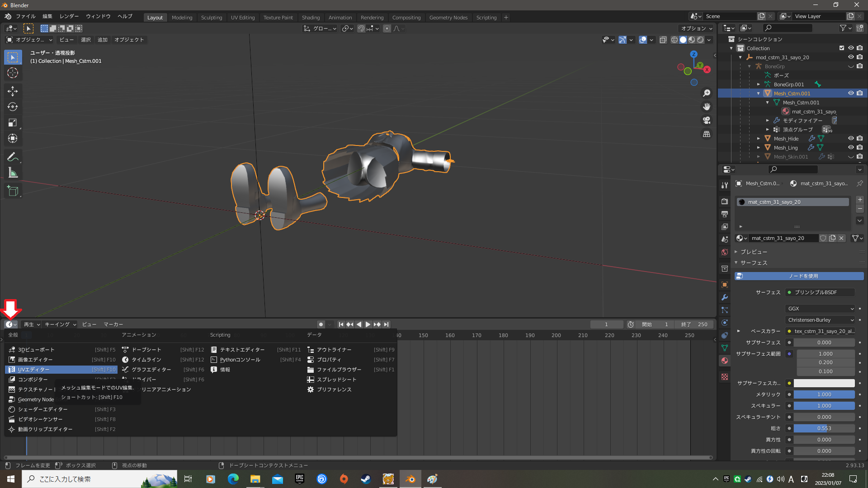Adjust the Roughness 0.553 slider
This screenshot has width=868, height=488.
[x=824, y=428]
